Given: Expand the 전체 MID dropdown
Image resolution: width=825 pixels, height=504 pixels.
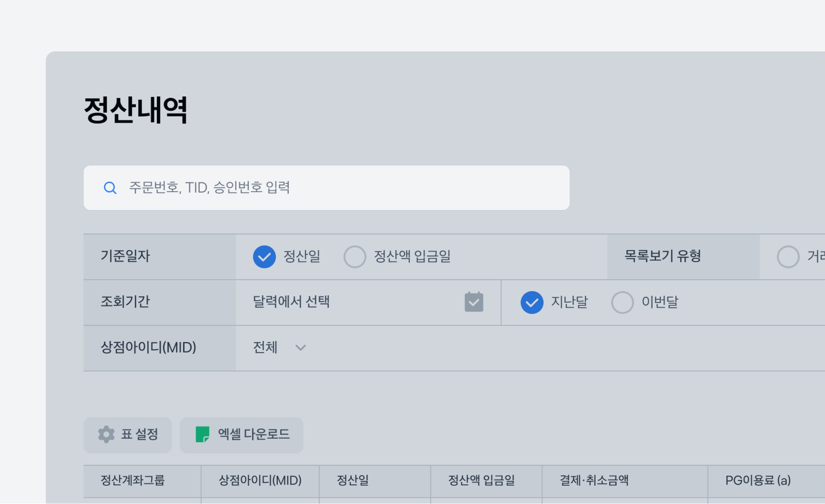Looking at the screenshot, I should click(x=280, y=347).
